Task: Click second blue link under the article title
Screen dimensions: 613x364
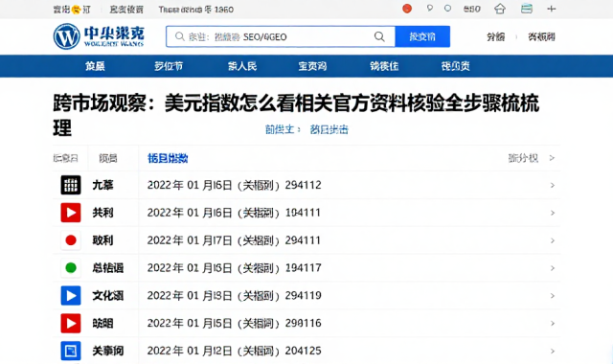Action: click(x=329, y=129)
